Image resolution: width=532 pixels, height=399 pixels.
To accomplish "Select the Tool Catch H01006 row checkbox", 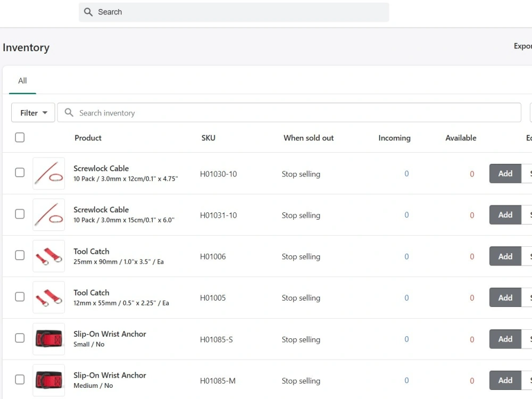I will coord(20,255).
